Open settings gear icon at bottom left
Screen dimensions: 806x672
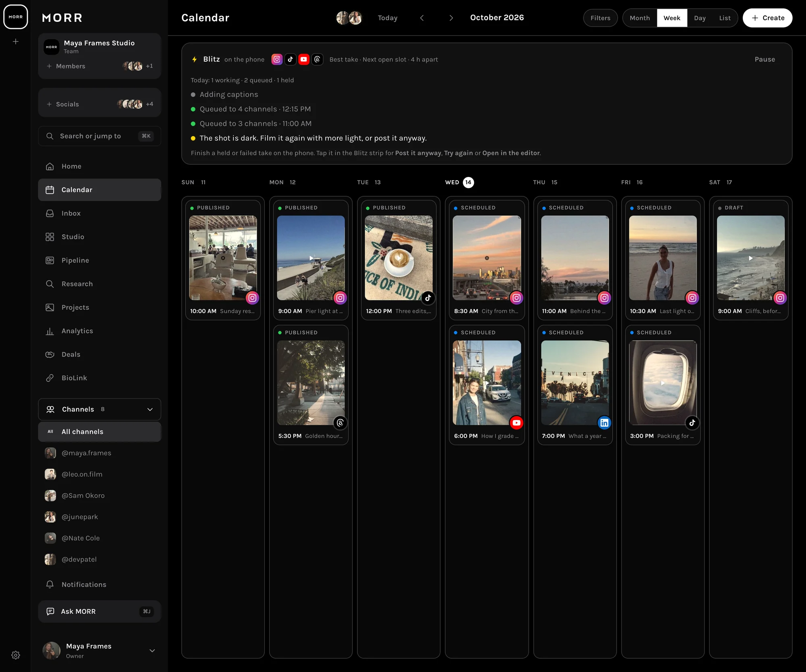(16, 655)
